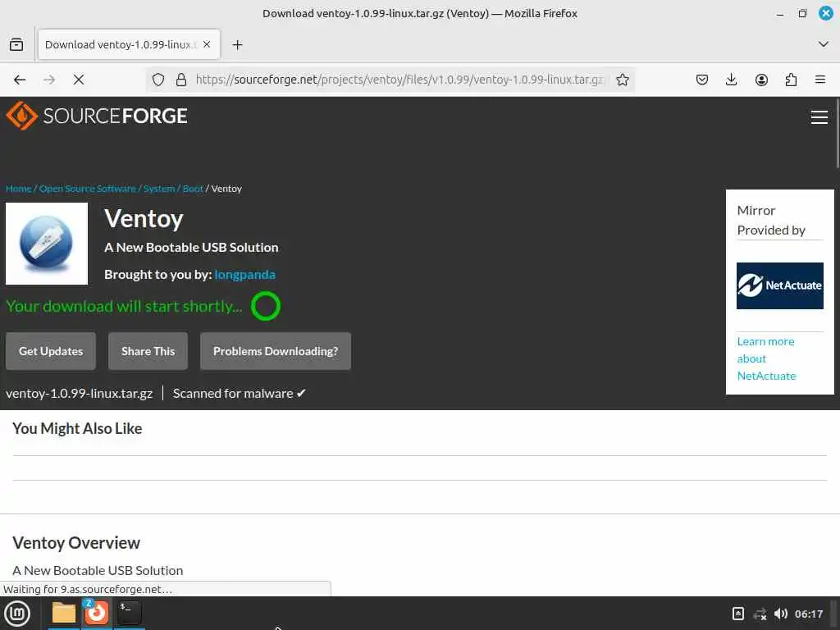
Task: Click the green download progress spinner
Action: pos(266,307)
